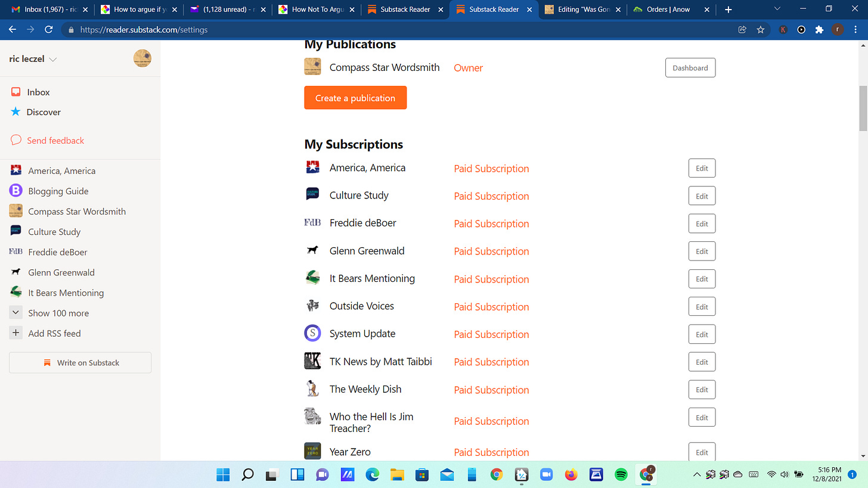
Task: Open the browser Extensions puzzle icon
Action: click(x=819, y=29)
